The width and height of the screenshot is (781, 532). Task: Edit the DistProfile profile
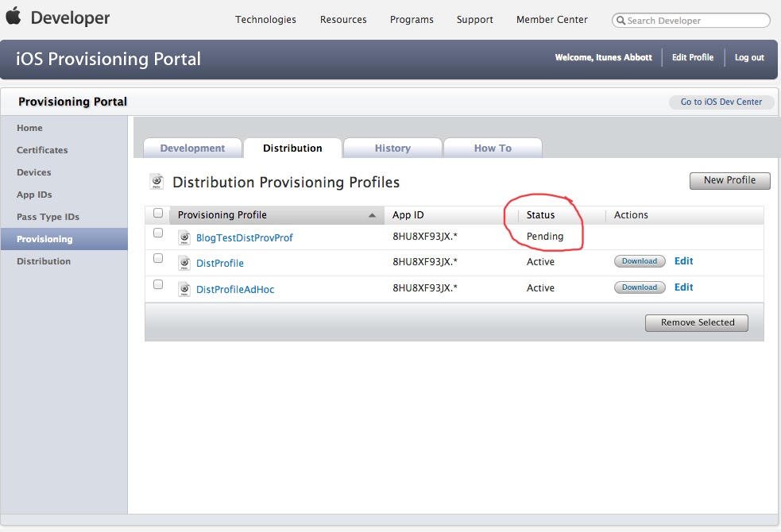[x=683, y=260]
